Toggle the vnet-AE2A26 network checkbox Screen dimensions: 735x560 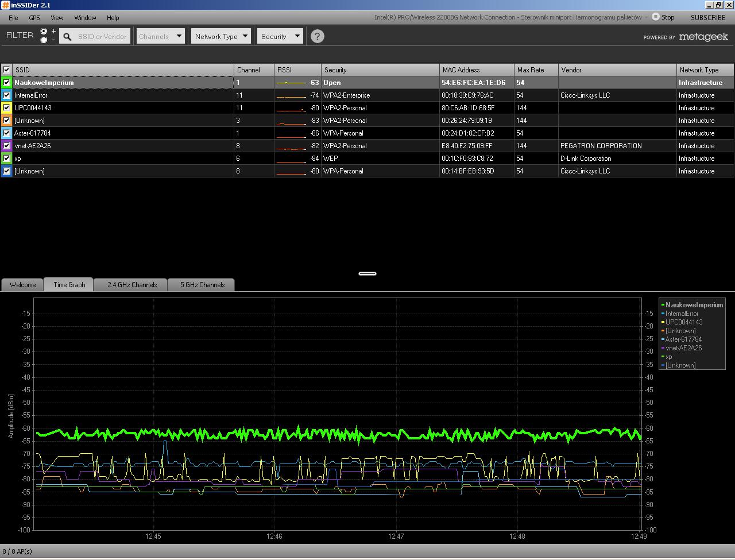tap(7, 146)
